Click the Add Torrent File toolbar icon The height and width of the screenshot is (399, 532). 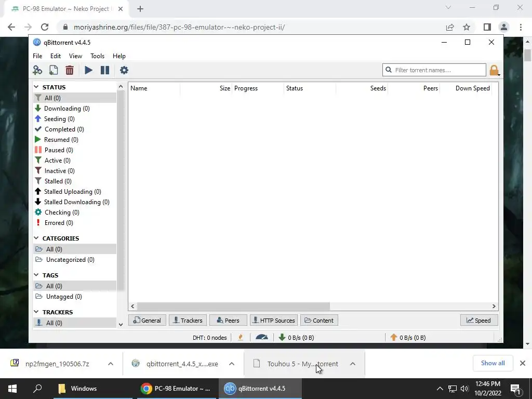click(54, 70)
